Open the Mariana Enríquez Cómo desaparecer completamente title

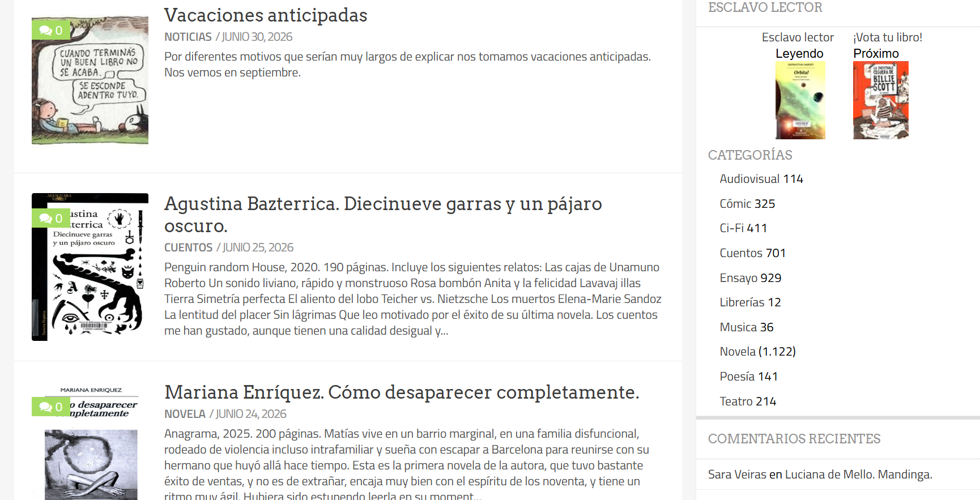[402, 392]
